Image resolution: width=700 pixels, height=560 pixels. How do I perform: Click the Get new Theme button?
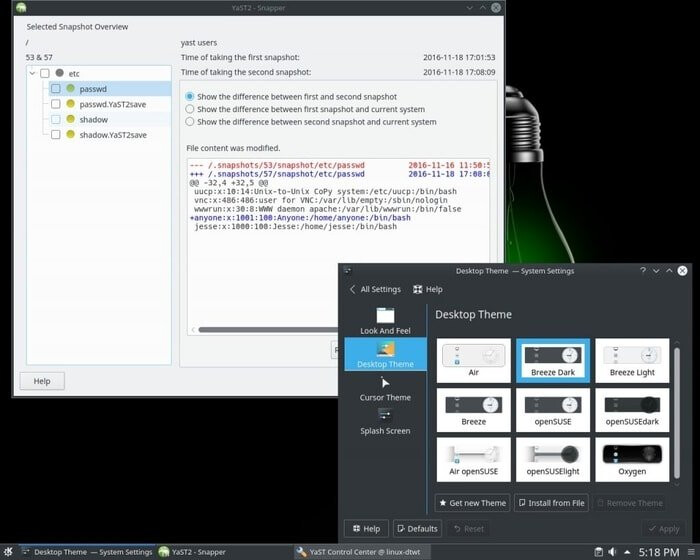pyautogui.click(x=472, y=503)
